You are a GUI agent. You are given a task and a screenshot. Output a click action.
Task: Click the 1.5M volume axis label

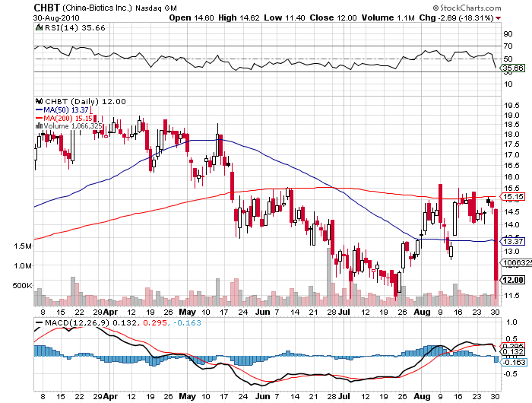pos(23,246)
